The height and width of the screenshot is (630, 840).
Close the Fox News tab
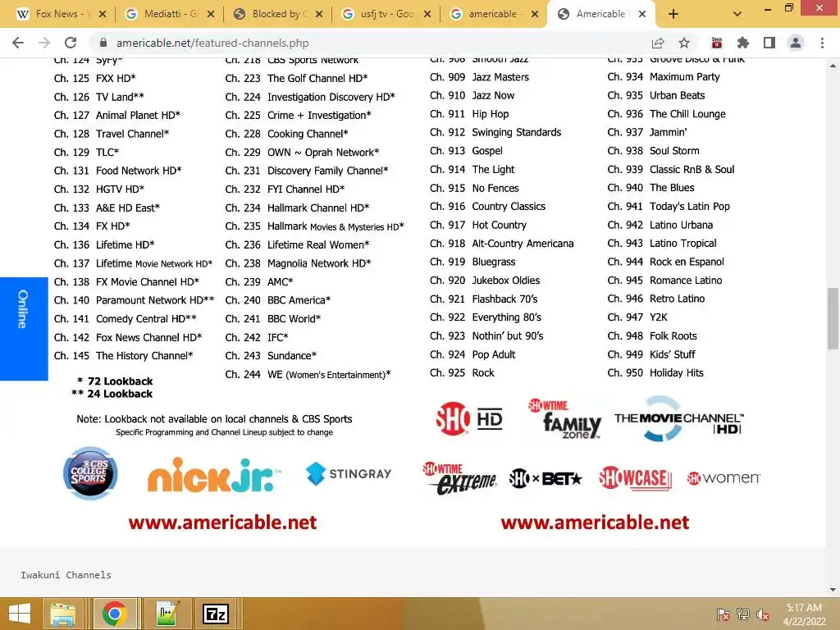tap(103, 15)
